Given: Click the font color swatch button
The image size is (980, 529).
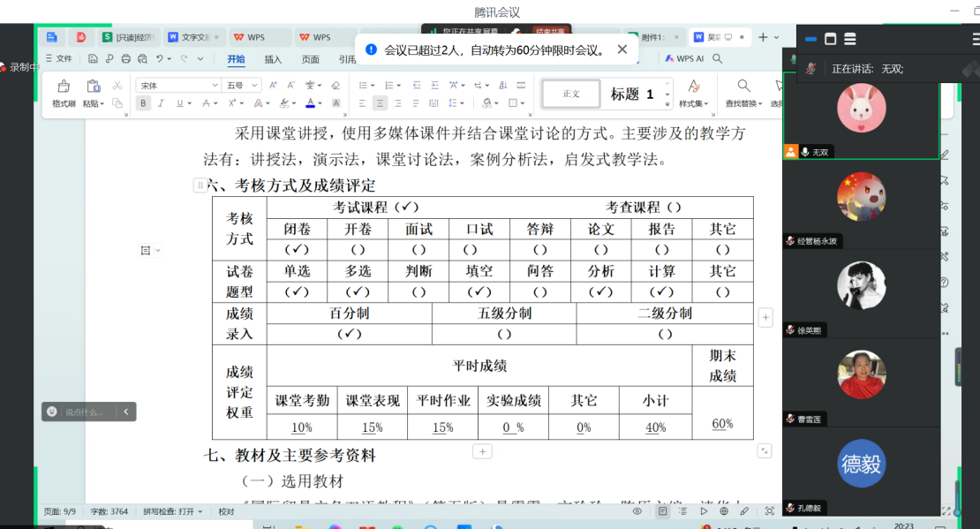Looking at the screenshot, I should 309,103.
